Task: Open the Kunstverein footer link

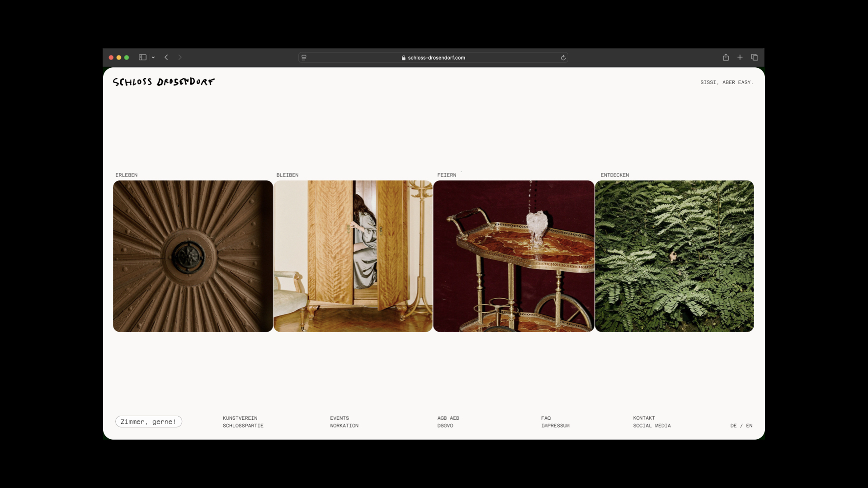Action: (240, 418)
